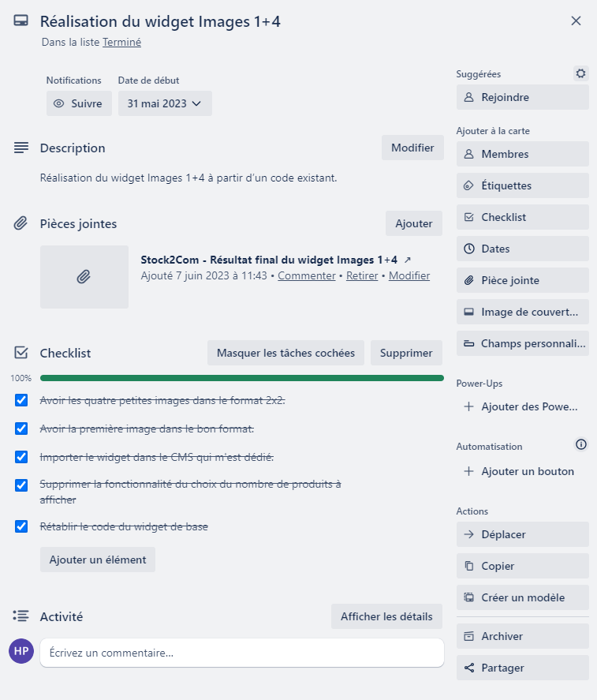Click the Terminé list link
The width and height of the screenshot is (597, 700).
pyautogui.click(x=121, y=43)
